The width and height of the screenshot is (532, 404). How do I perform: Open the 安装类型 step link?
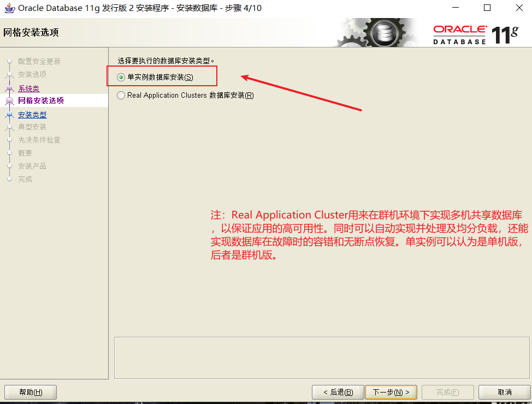(32, 115)
